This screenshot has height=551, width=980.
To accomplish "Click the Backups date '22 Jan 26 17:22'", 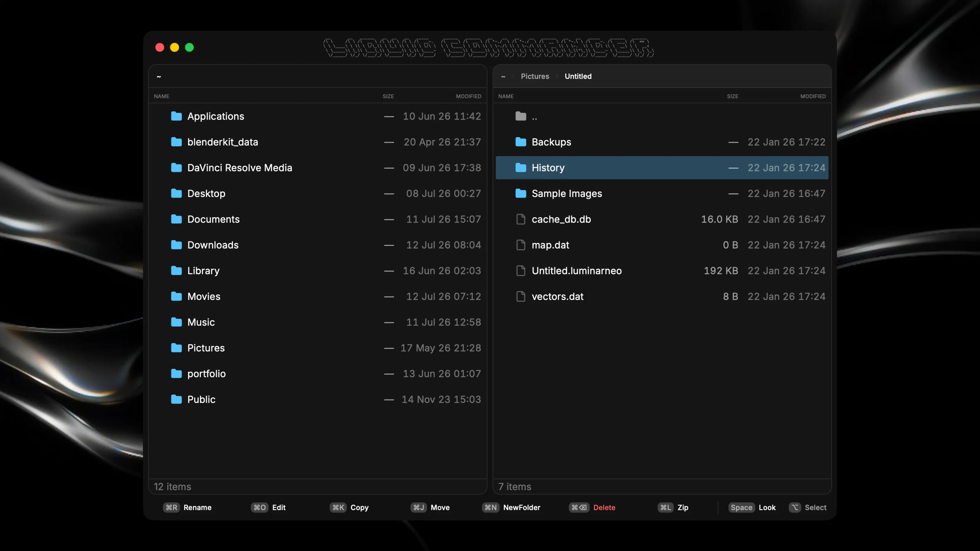I will point(786,142).
